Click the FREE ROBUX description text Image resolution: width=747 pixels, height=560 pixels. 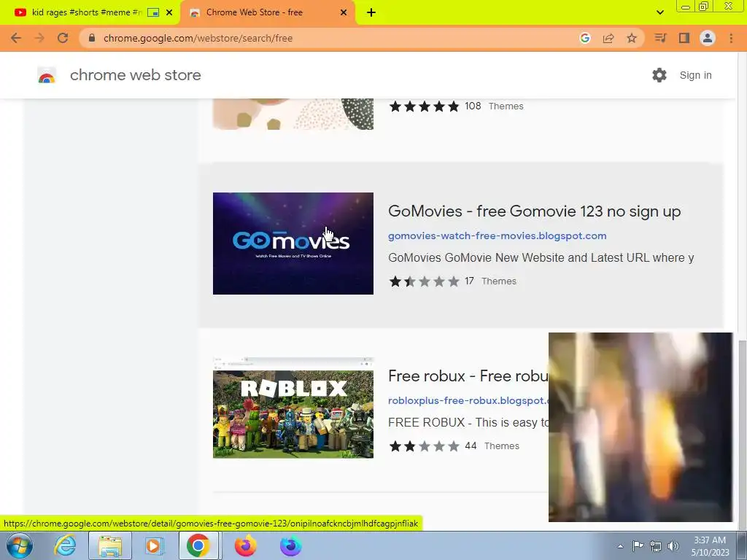point(468,422)
